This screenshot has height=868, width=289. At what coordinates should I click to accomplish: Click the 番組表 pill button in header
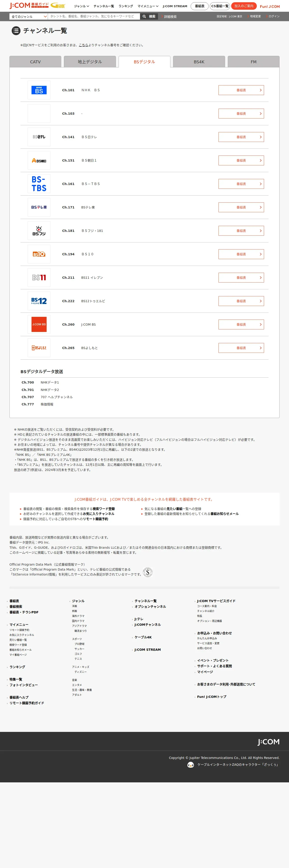coord(199,6)
